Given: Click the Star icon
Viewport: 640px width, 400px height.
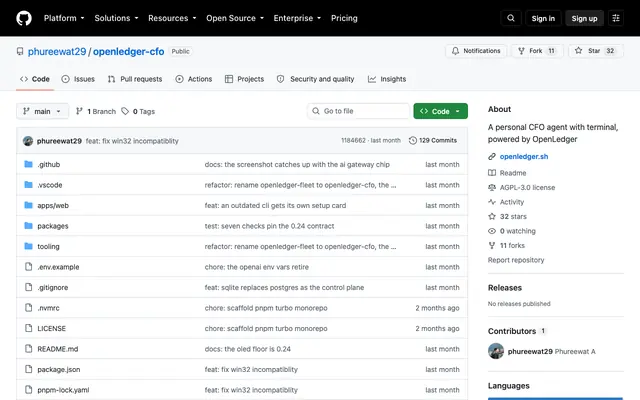Looking at the screenshot, I should tap(578, 51).
